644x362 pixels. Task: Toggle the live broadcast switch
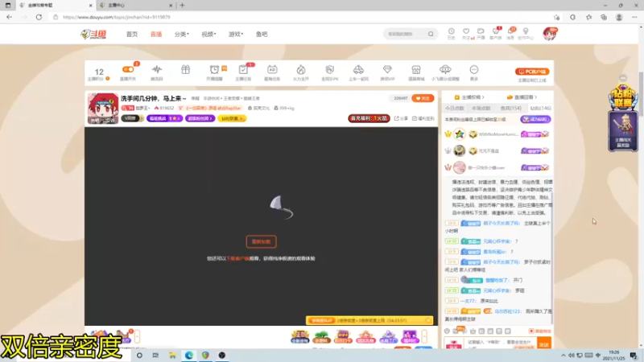(x=128, y=69)
